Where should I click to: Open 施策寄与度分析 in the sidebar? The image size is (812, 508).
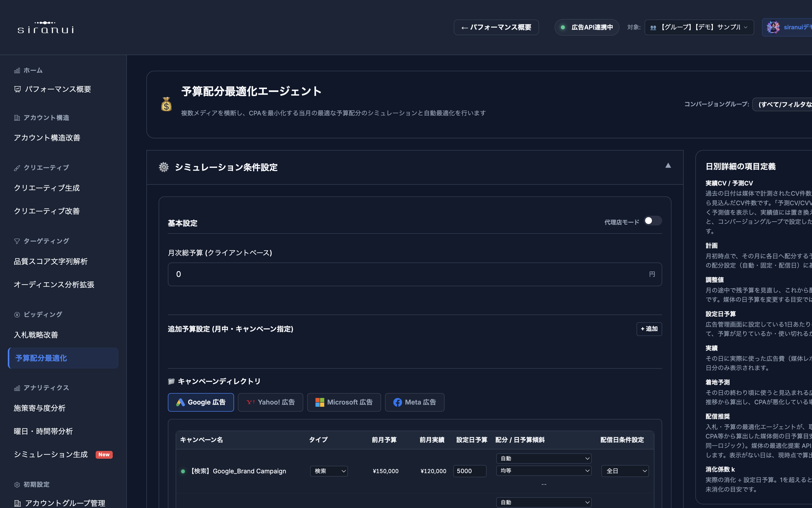(x=63, y=408)
